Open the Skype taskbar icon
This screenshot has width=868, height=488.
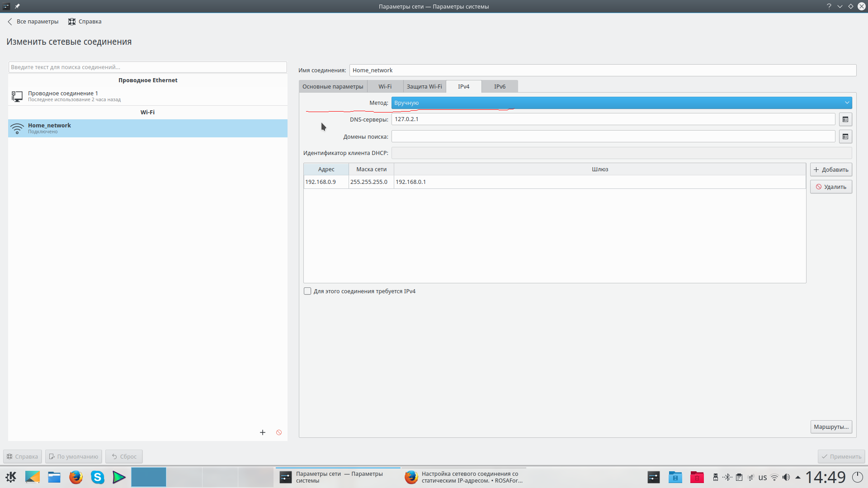tap(97, 477)
